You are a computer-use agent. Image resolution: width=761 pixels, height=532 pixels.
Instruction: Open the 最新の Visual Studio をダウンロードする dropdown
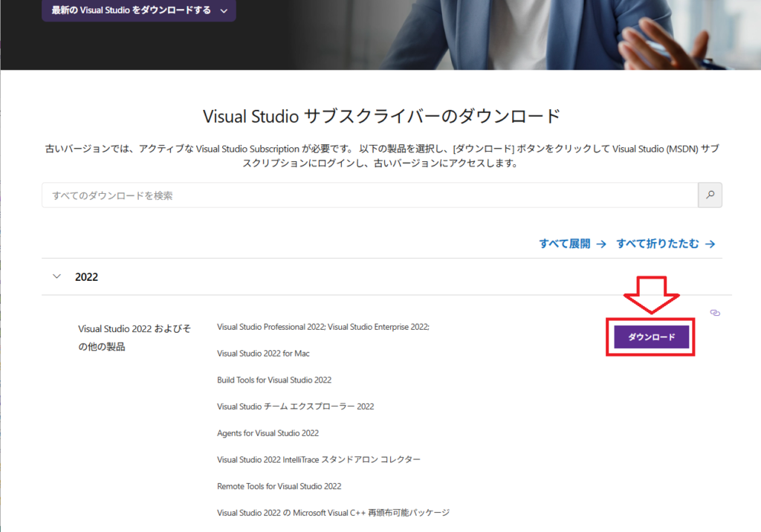point(139,10)
